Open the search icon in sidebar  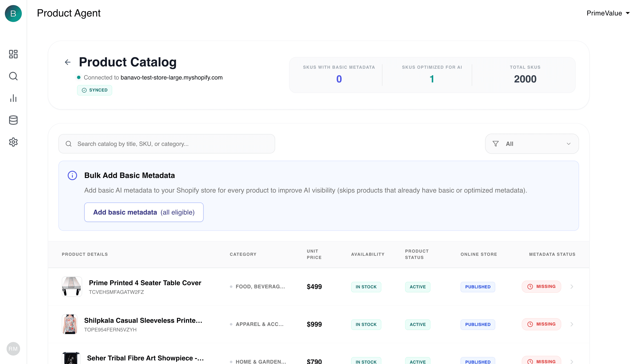pos(13,76)
